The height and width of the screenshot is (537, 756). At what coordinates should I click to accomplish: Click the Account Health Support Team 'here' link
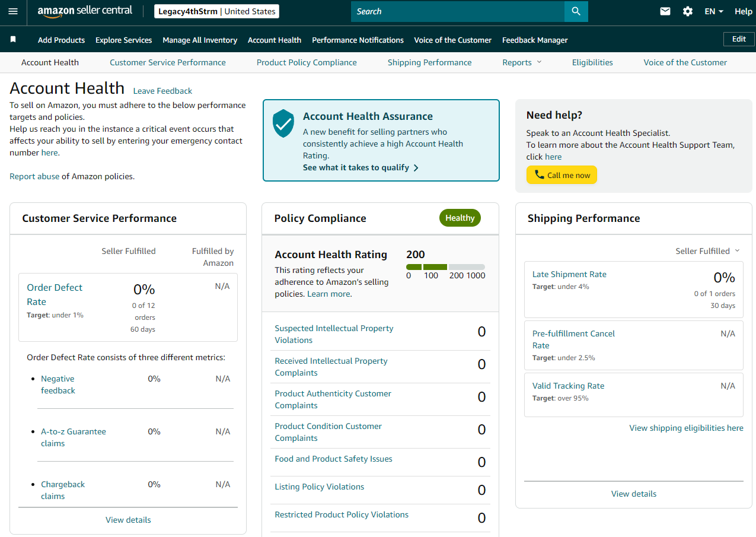point(553,157)
